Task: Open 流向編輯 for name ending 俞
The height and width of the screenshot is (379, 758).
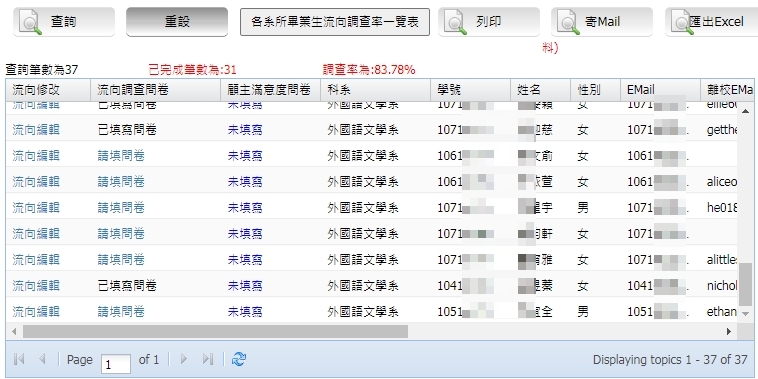Action: [x=36, y=156]
